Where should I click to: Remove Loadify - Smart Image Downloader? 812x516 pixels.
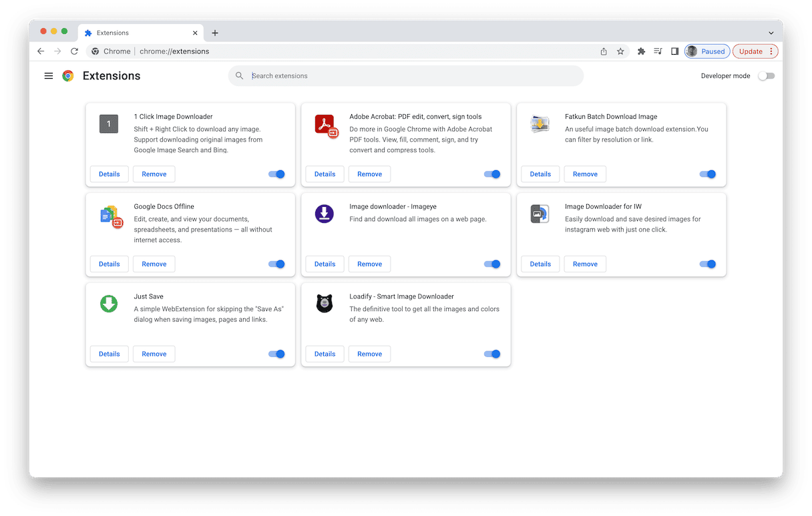point(370,354)
